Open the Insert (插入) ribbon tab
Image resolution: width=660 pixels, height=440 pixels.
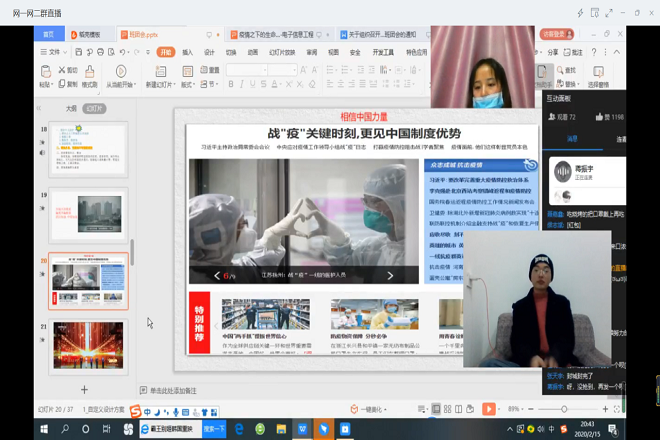tap(187, 52)
